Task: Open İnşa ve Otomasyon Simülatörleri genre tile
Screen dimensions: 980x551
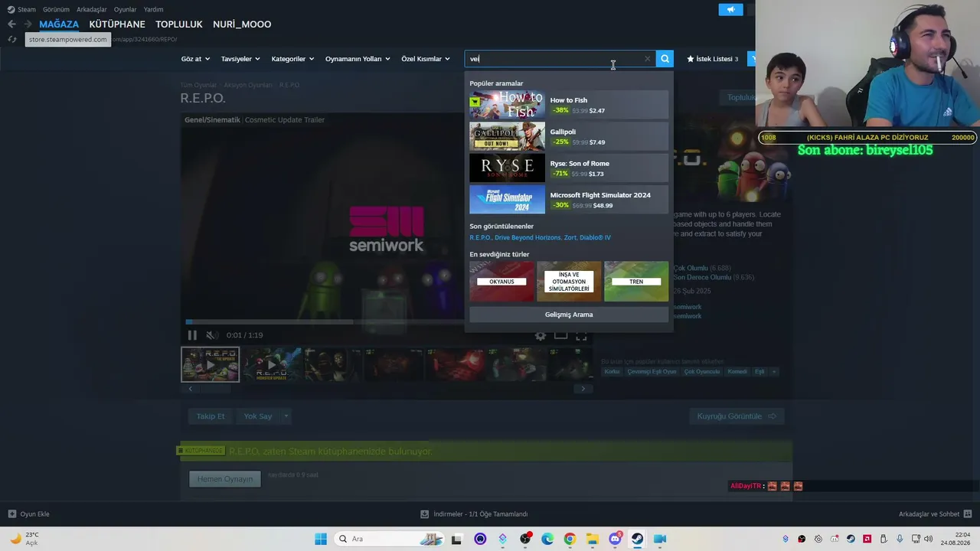Action: (569, 282)
